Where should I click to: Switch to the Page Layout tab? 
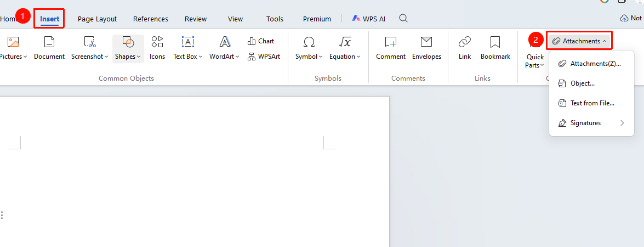pyautogui.click(x=98, y=19)
